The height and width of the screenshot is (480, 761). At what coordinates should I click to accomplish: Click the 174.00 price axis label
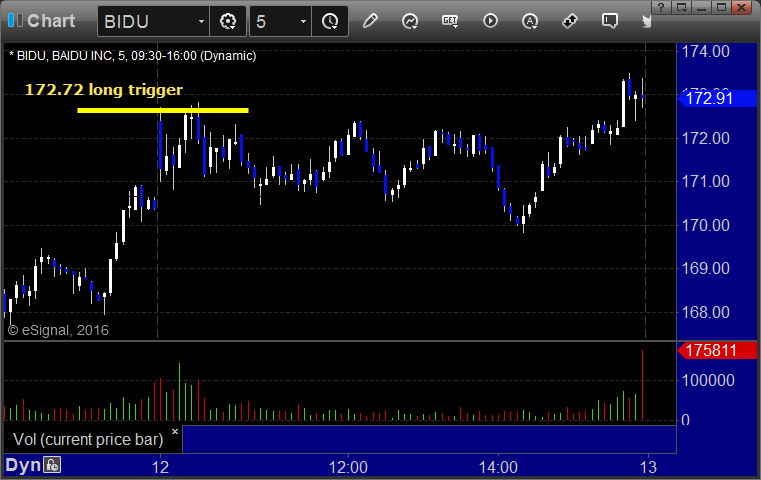click(706, 51)
